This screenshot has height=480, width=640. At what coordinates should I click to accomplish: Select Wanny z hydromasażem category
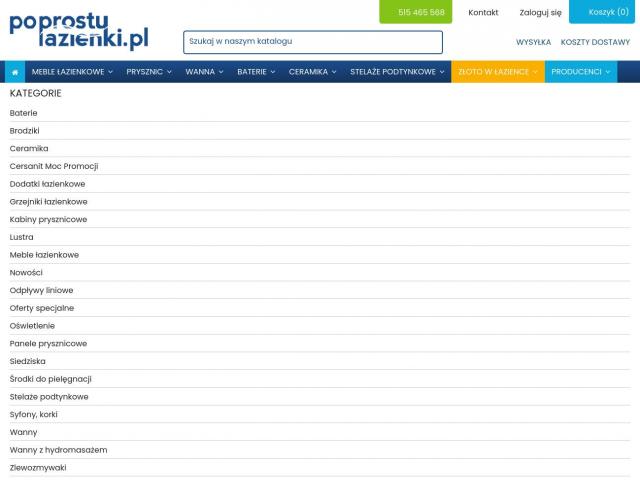pos(58,450)
